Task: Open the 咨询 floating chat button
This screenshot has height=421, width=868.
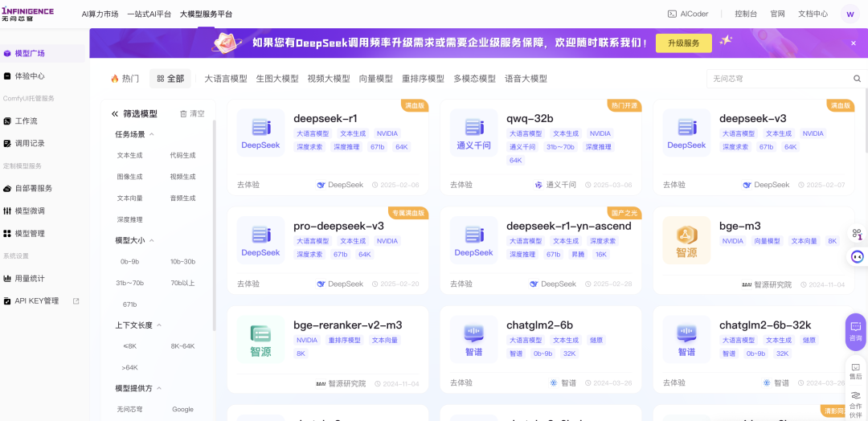Action: click(x=856, y=332)
